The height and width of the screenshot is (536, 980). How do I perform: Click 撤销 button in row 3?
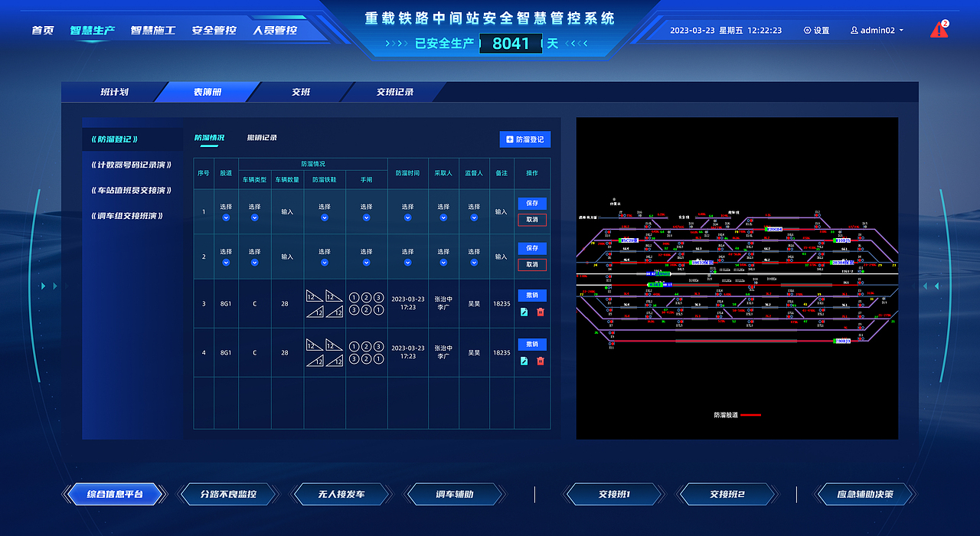pos(532,295)
